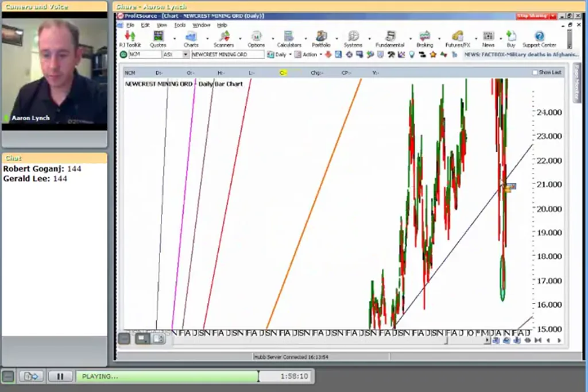Click the red down-arrow toolbar icon

[x=328, y=55]
